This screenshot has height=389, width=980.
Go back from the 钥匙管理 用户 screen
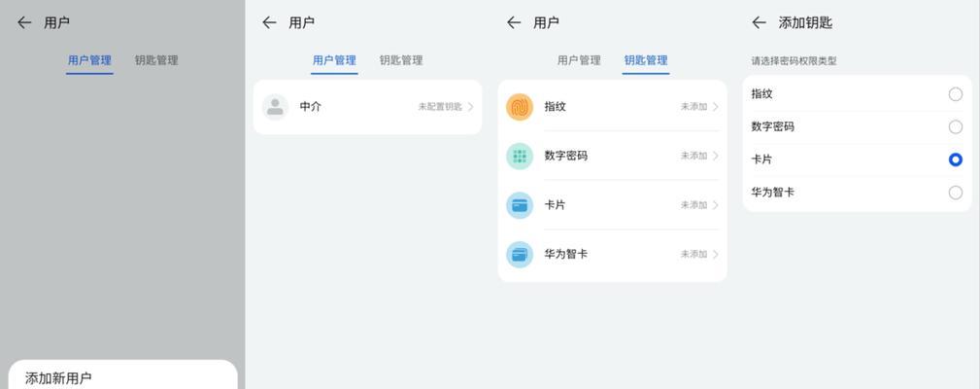click(514, 23)
